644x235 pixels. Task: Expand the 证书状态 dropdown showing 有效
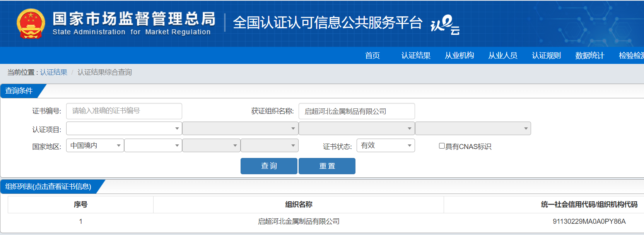pyautogui.click(x=386, y=146)
